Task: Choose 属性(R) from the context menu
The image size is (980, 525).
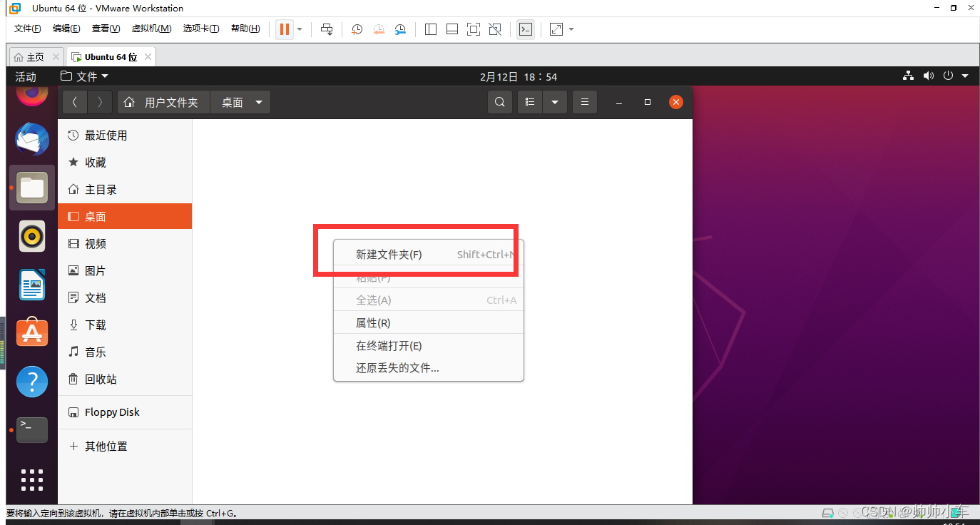Action: [429, 323]
